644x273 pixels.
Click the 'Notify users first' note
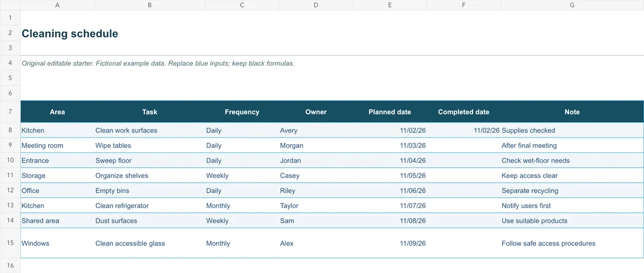point(572,206)
